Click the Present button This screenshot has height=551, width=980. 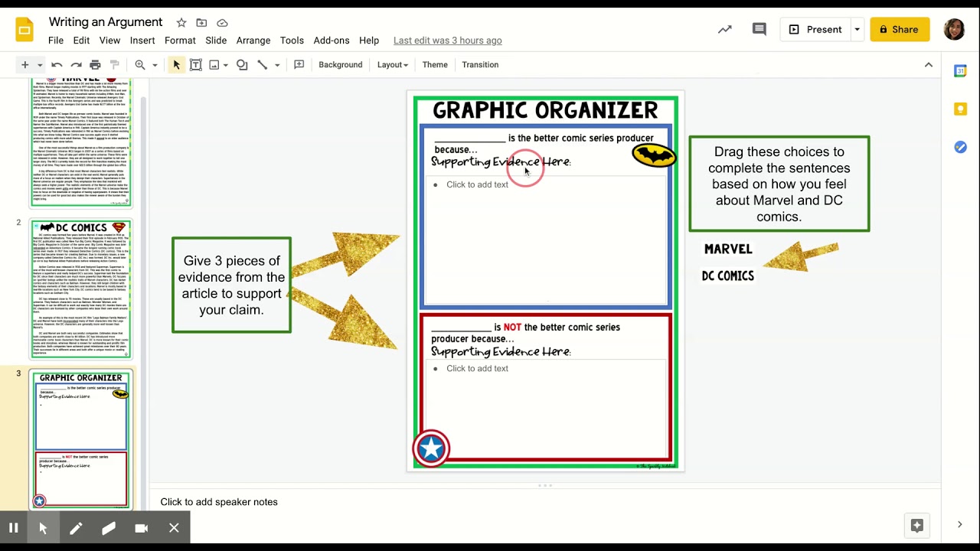click(815, 30)
